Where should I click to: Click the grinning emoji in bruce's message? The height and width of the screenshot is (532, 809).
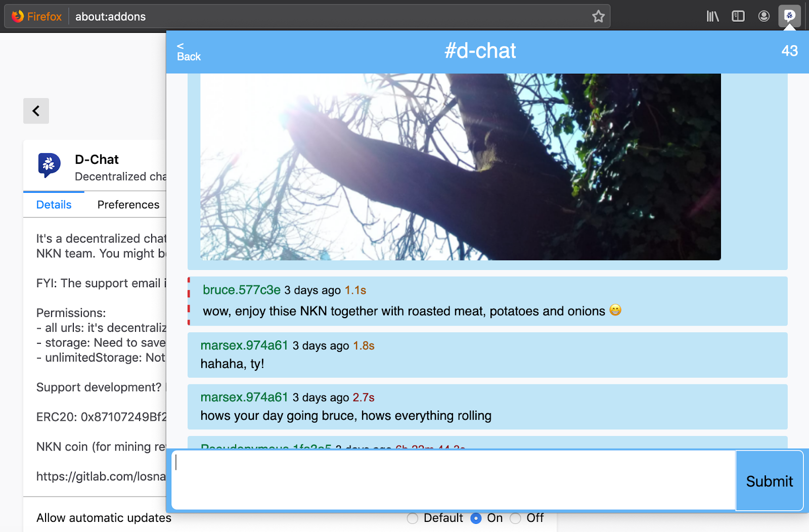(615, 310)
